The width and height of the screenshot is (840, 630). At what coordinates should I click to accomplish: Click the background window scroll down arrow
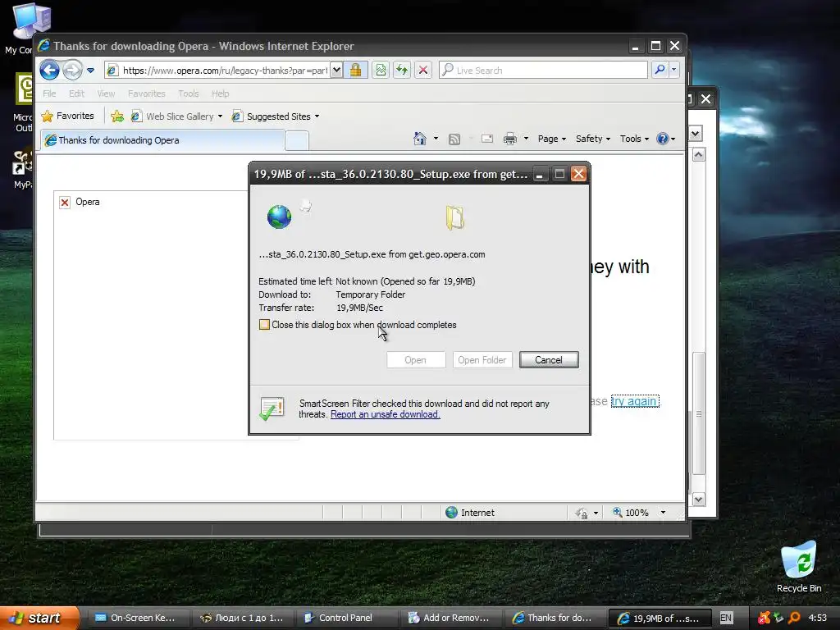tap(699, 500)
